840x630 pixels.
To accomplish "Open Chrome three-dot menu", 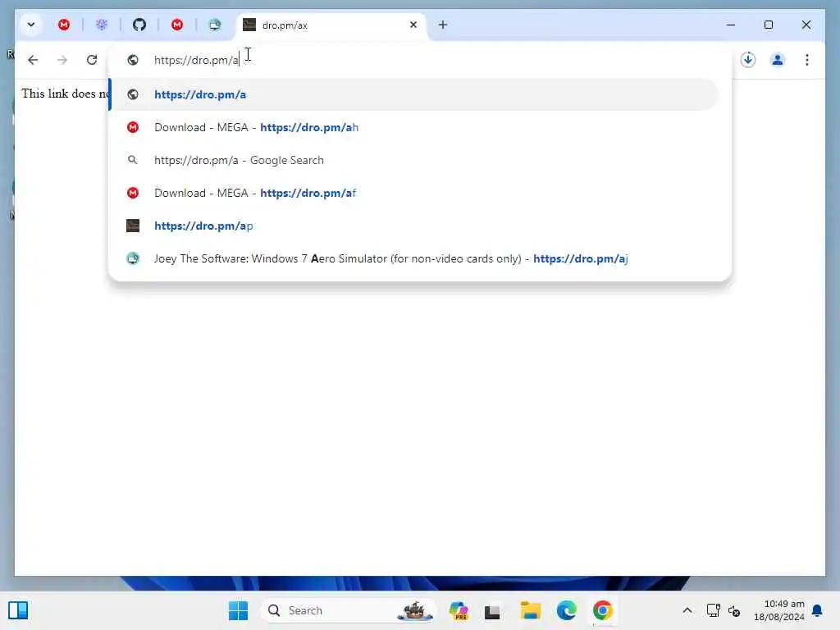I will click(807, 60).
